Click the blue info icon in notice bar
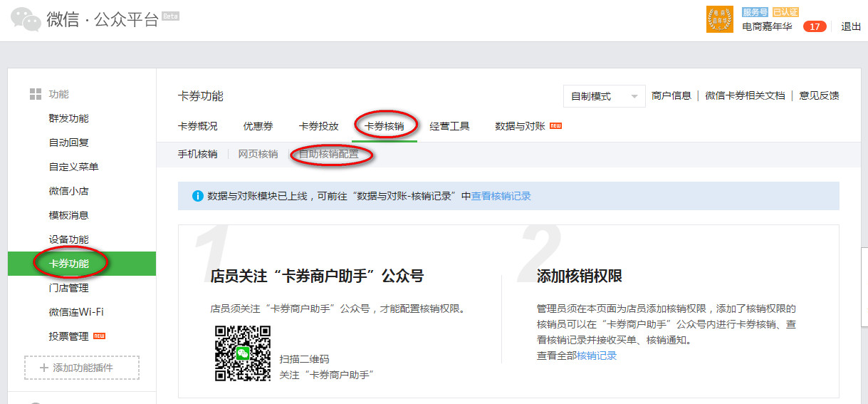The width and height of the screenshot is (868, 404). pos(198,196)
